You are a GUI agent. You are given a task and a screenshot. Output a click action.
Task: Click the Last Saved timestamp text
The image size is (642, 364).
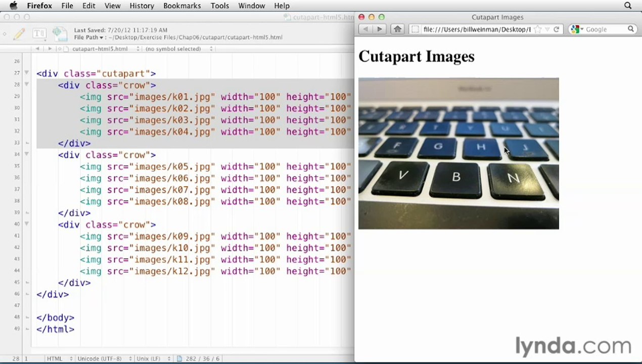[x=120, y=30]
